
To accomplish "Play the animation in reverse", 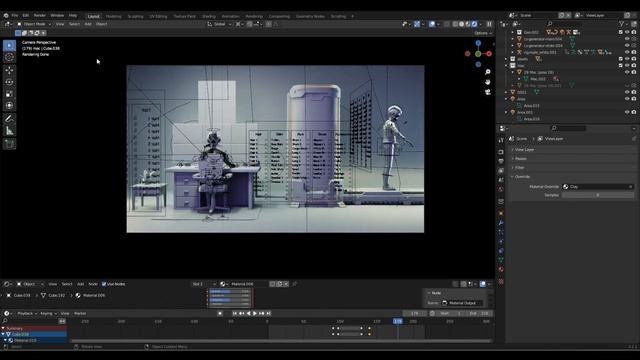I will point(248,313).
